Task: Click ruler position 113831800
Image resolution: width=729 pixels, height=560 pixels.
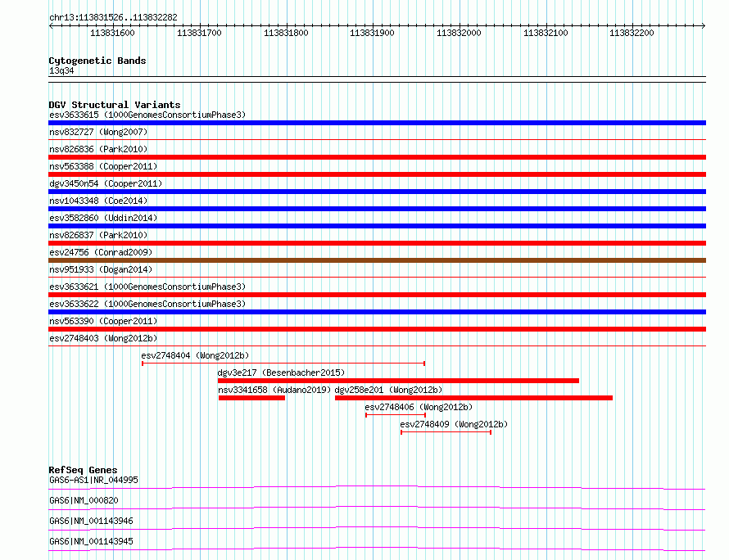Action: (x=286, y=33)
